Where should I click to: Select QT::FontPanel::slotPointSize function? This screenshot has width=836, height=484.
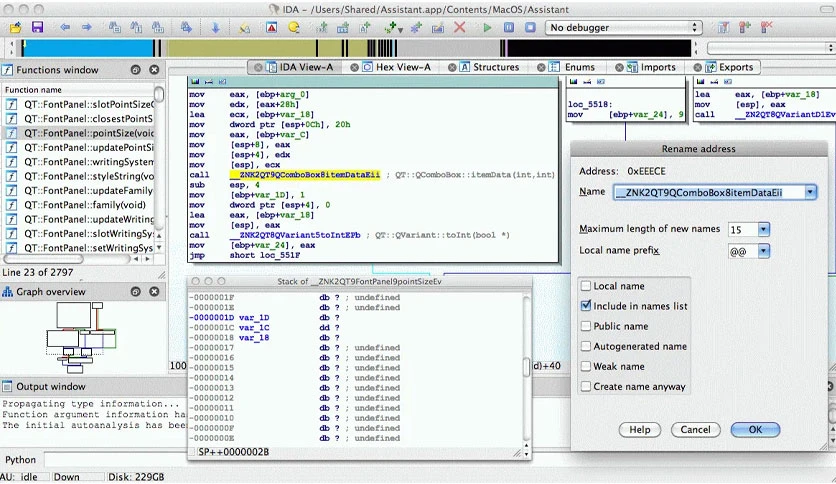[x=79, y=104]
